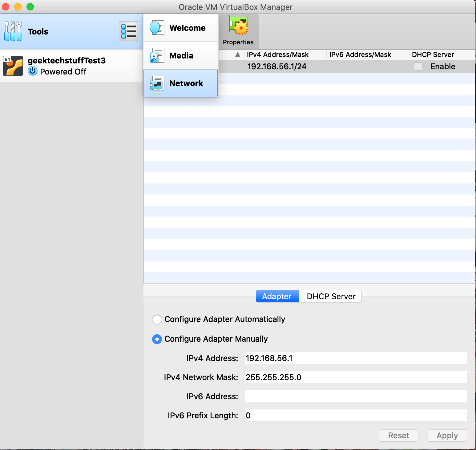Click the Media disk icon
Image resolution: width=476 pixels, height=450 pixels.
157,56
